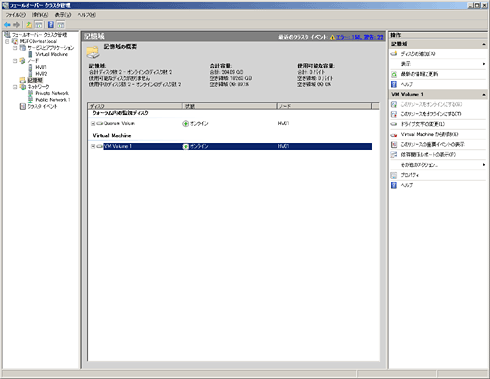Open help from the toolbar question-mark icon
Viewport: 490px width, 379px height.
pyautogui.click(x=51, y=25)
